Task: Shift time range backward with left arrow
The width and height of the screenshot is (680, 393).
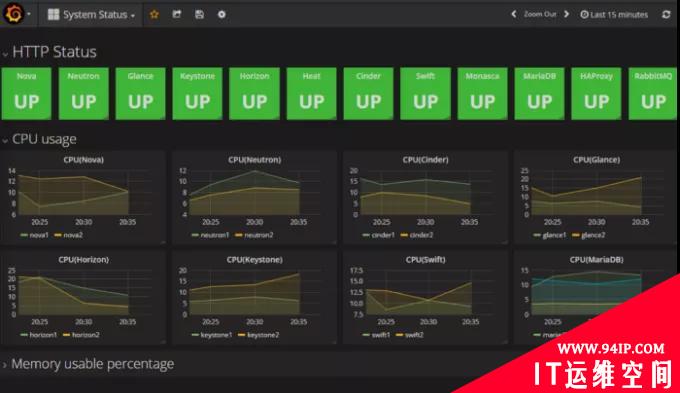Action: (x=514, y=14)
